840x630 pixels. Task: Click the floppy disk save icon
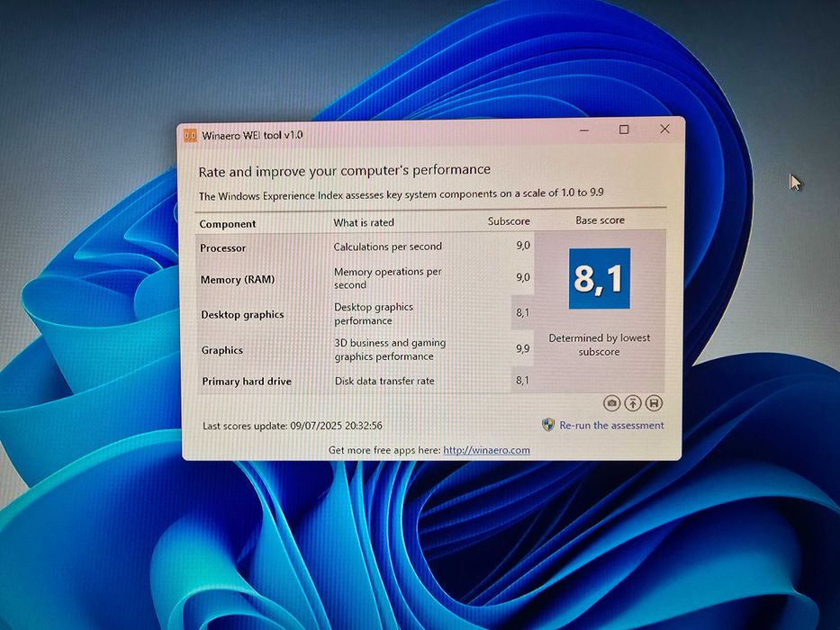(654, 403)
